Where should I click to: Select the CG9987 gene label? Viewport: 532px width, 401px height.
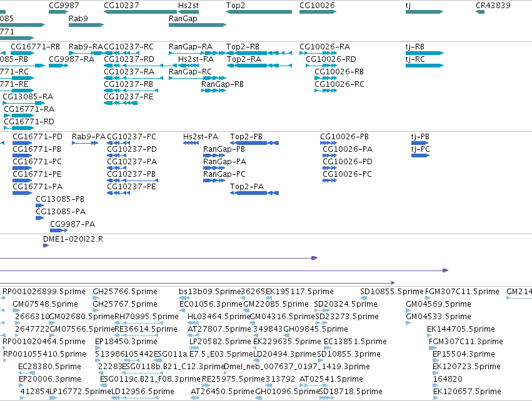tap(64, 6)
